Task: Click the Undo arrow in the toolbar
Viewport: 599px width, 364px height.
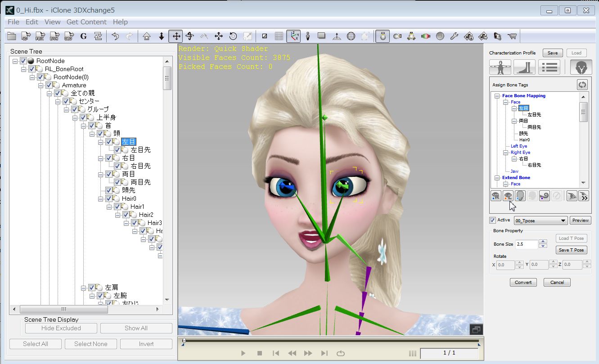Action: point(115,36)
